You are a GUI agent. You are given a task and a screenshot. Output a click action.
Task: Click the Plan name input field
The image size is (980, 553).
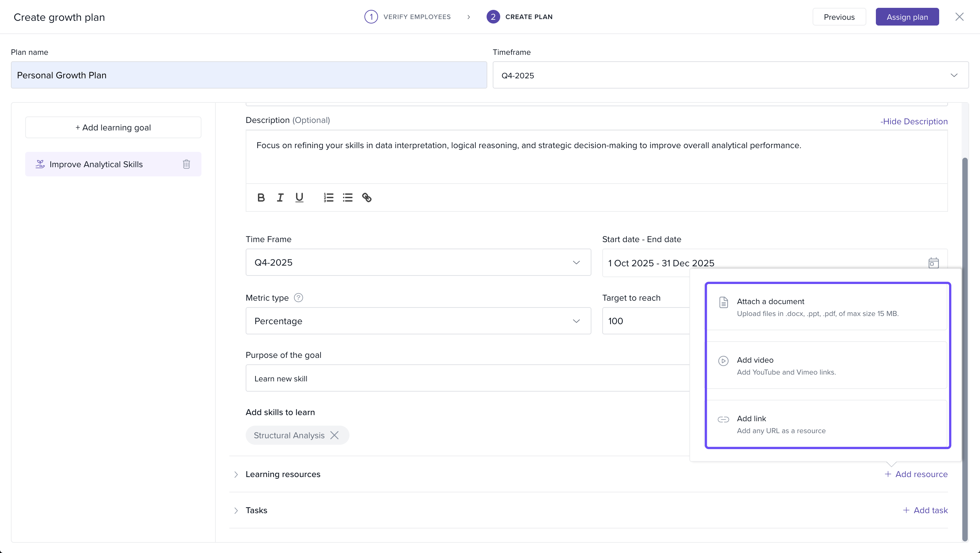(x=249, y=75)
